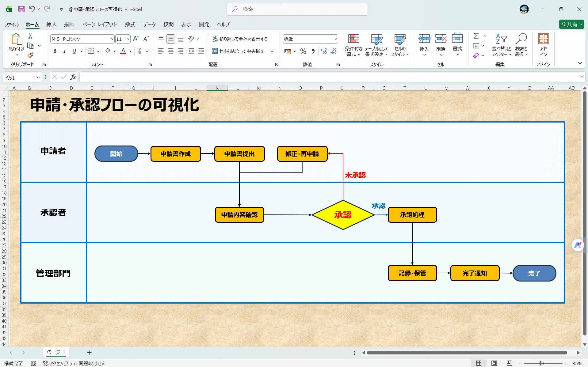Open the font size dropdown
This screenshot has width=588, height=367.
coord(128,39)
